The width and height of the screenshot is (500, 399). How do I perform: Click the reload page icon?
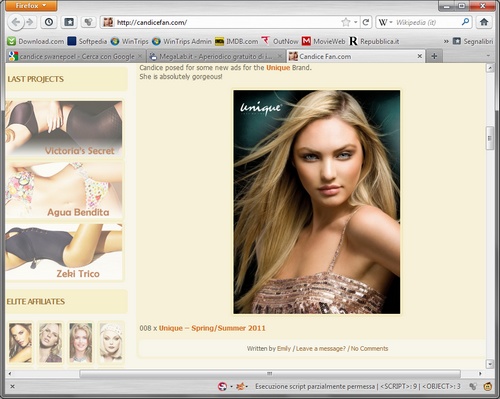point(366,22)
